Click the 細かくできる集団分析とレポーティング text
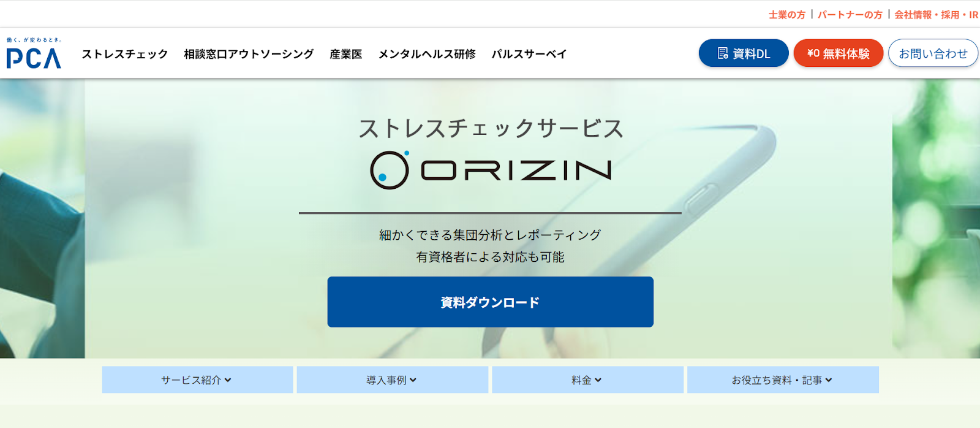 coord(490,235)
